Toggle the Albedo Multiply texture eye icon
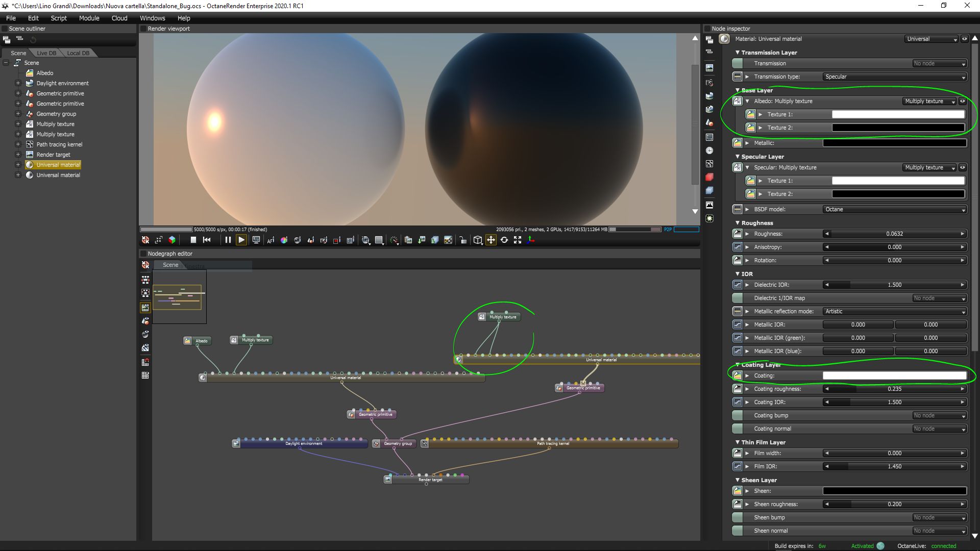The height and width of the screenshot is (551, 980). click(963, 101)
